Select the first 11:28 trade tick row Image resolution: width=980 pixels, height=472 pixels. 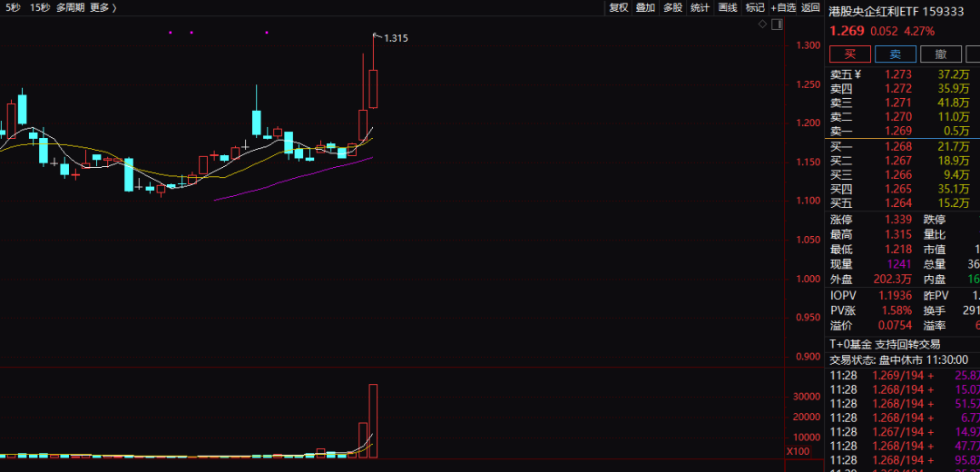905,376
